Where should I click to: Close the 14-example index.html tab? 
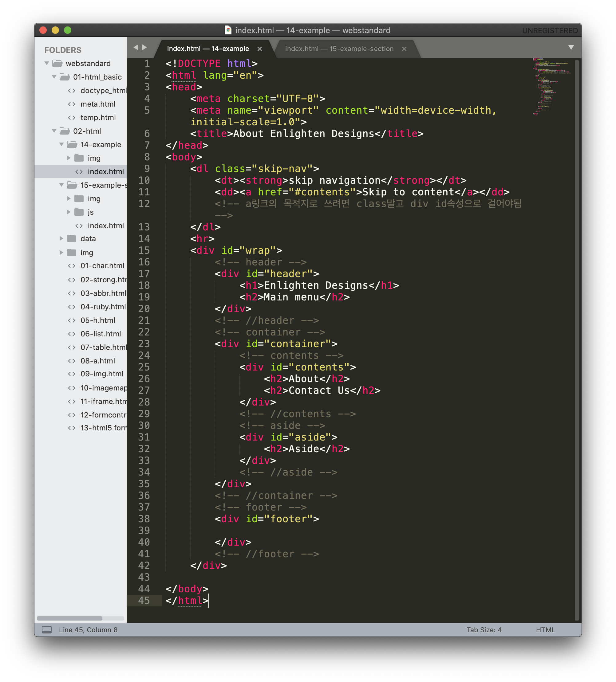pyautogui.click(x=260, y=49)
